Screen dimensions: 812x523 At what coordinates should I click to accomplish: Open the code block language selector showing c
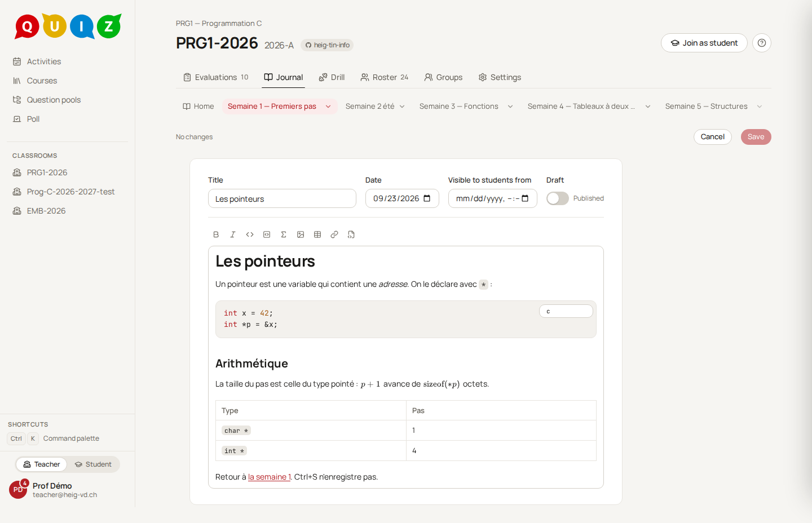pyautogui.click(x=566, y=311)
